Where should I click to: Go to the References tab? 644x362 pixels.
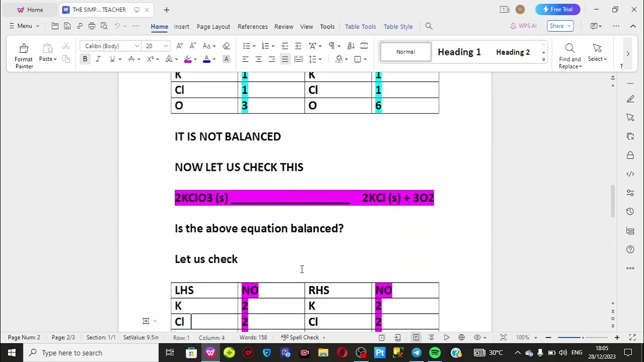[x=253, y=26]
